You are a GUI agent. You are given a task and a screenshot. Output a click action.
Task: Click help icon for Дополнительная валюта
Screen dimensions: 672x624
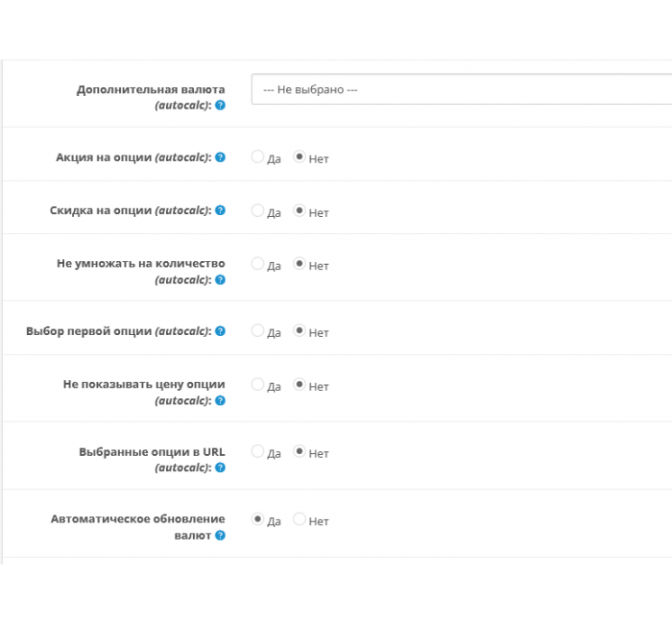[220, 105]
